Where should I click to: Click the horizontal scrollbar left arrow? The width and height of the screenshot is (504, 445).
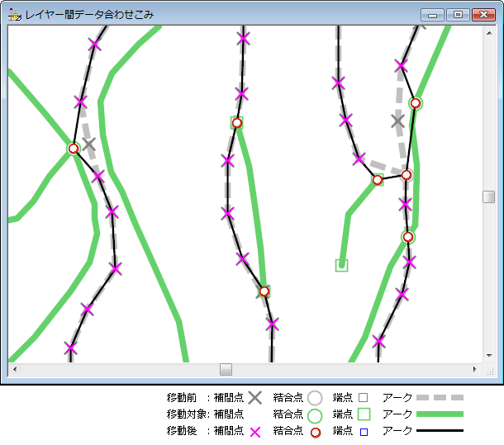point(15,370)
